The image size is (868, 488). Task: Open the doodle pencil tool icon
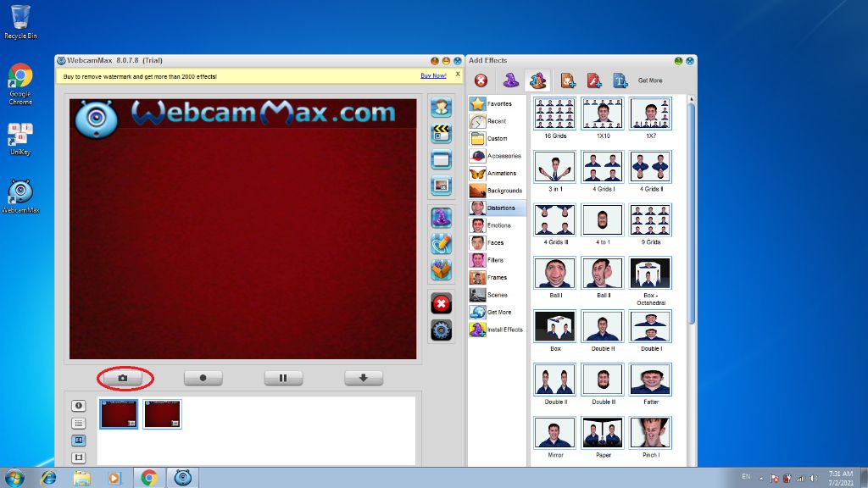(x=441, y=244)
